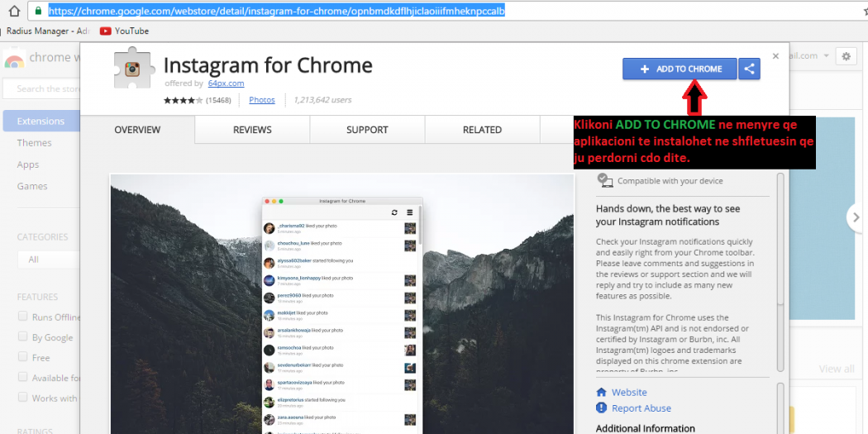Click the share icon beside Add to Chrome
Viewport: 868px width, 434px height.
(x=749, y=69)
